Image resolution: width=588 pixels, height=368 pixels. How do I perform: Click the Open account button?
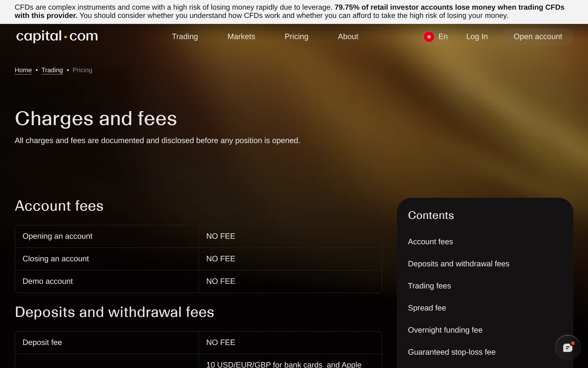click(538, 37)
